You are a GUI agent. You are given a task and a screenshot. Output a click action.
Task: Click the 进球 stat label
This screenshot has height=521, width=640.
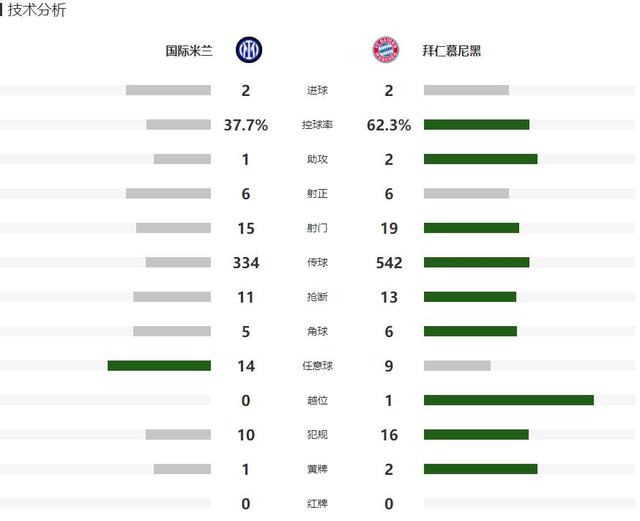tap(317, 91)
